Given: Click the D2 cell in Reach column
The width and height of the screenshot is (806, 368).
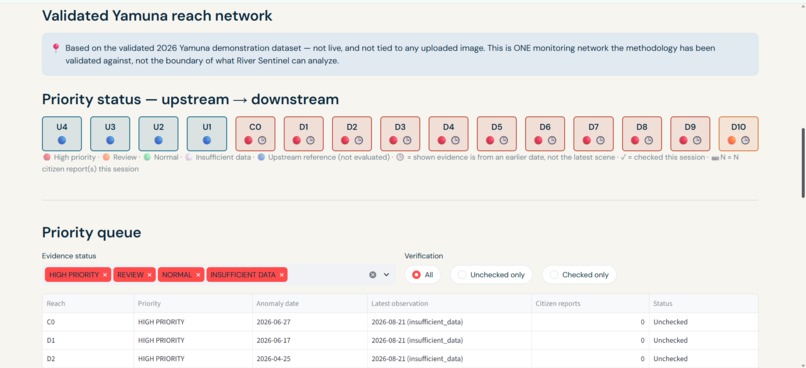Looking at the screenshot, I should point(88,359).
